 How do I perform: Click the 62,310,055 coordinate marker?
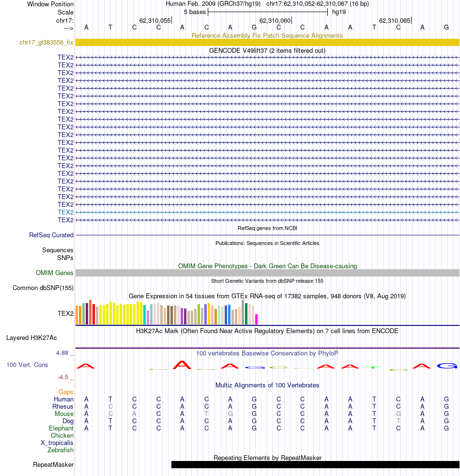[x=155, y=21]
